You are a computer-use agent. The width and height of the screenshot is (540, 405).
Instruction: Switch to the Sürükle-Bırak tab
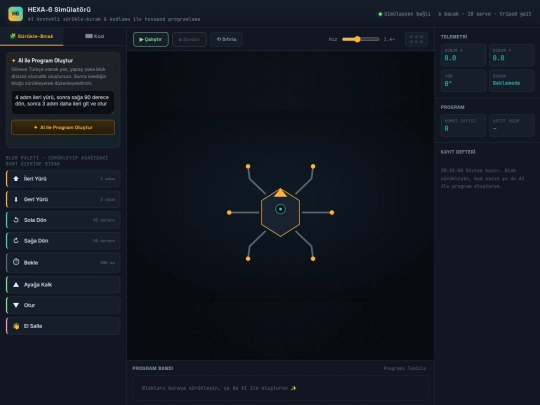[x=32, y=36]
